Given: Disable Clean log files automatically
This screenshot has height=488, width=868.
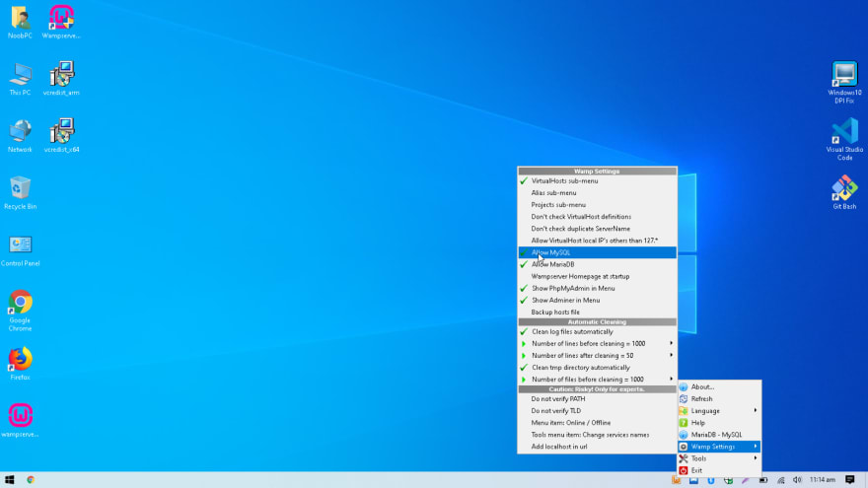Looking at the screenshot, I should tap(597, 332).
